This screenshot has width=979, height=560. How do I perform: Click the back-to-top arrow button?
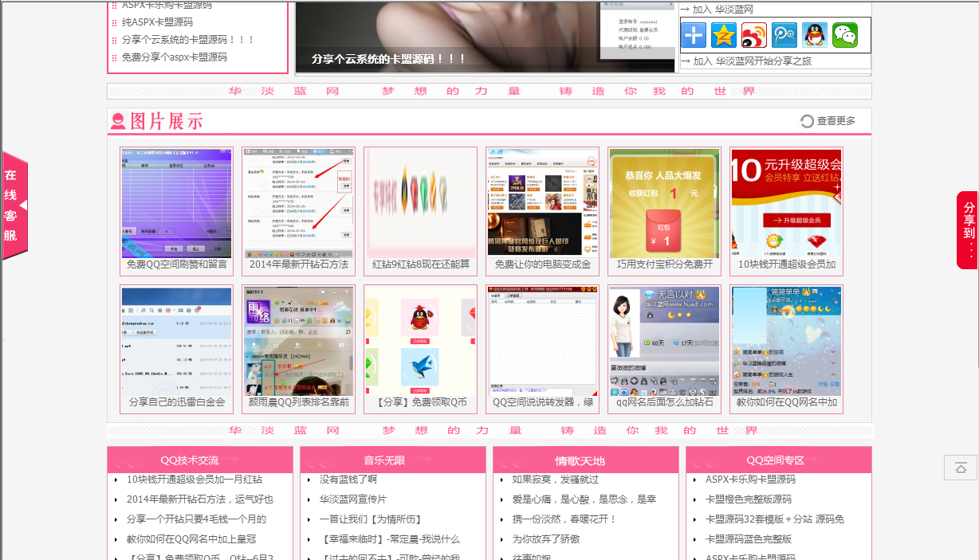[x=961, y=468]
